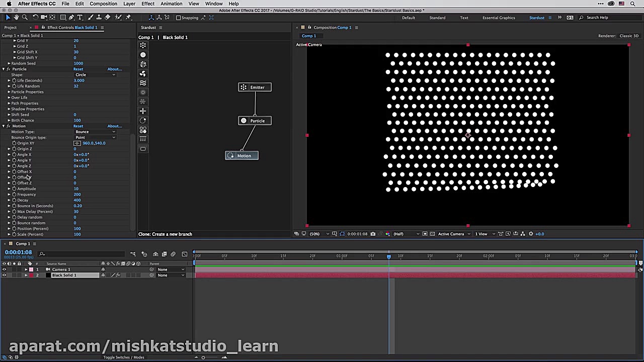Open the Shape dropdown showing Circle

[x=96, y=74]
